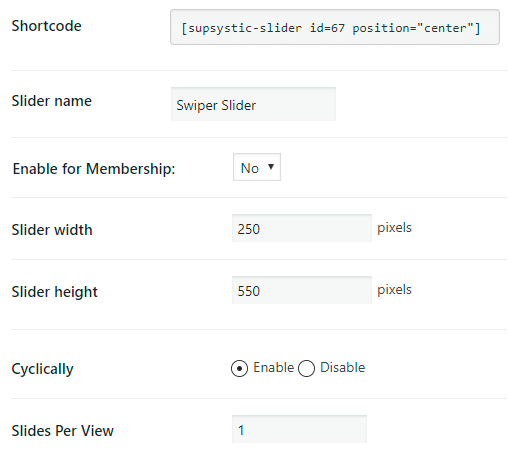This screenshot has width=508, height=457.
Task: Click the Slider name input field
Action: pyautogui.click(x=253, y=104)
